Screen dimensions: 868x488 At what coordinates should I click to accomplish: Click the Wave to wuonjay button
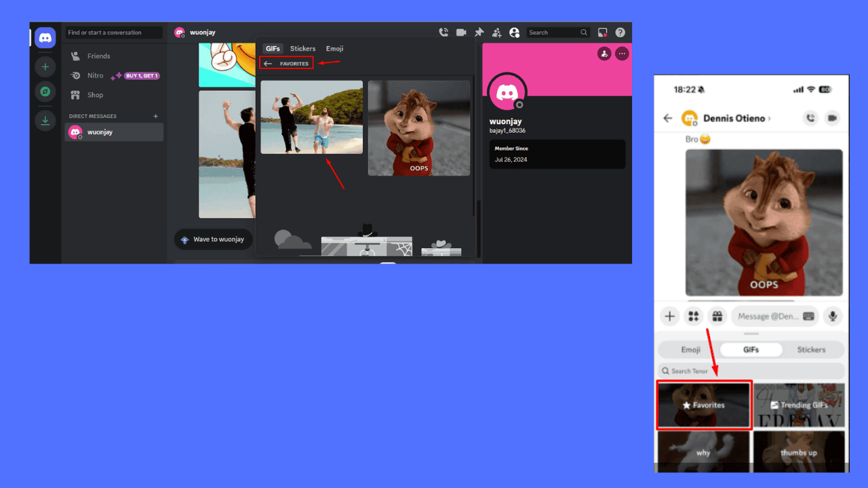[x=214, y=239]
